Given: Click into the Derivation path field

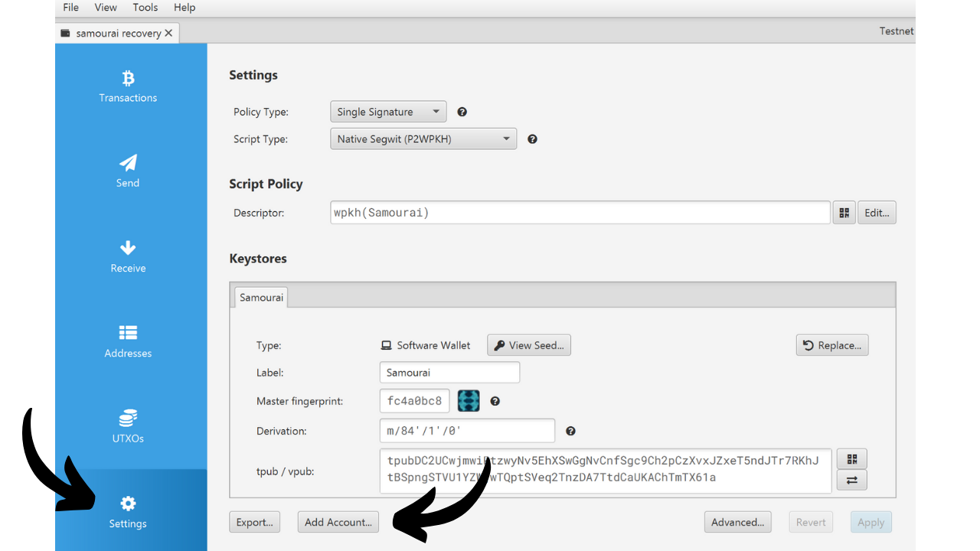Looking at the screenshot, I should [467, 431].
